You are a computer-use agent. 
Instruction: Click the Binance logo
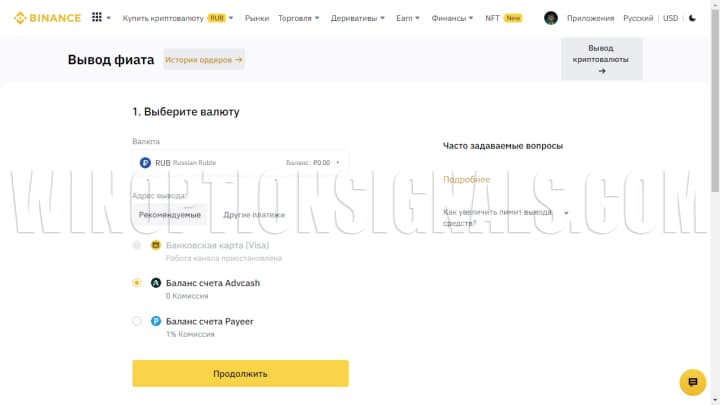click(x=47, y=18)
